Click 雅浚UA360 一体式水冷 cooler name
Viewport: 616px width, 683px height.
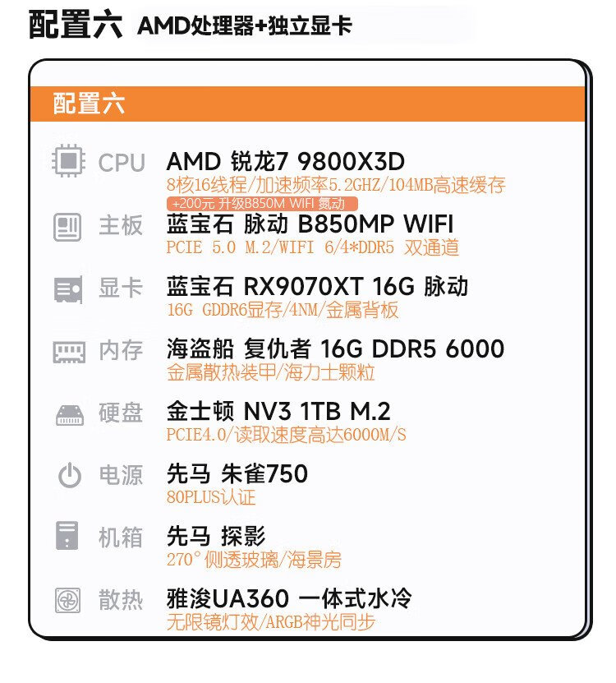[x=289, y=599]
